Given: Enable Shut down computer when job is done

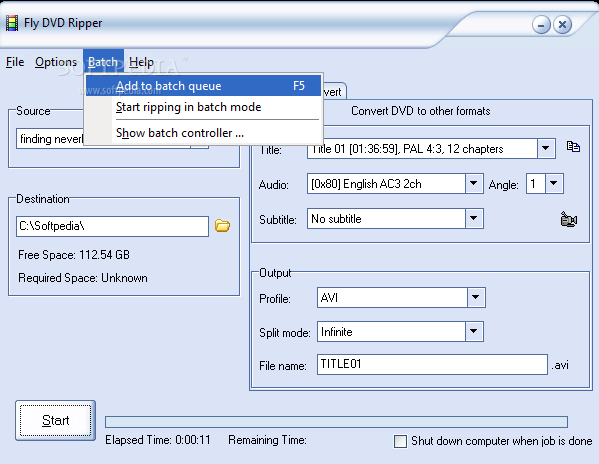Looking at the screenshot, I should pos(400,441).
